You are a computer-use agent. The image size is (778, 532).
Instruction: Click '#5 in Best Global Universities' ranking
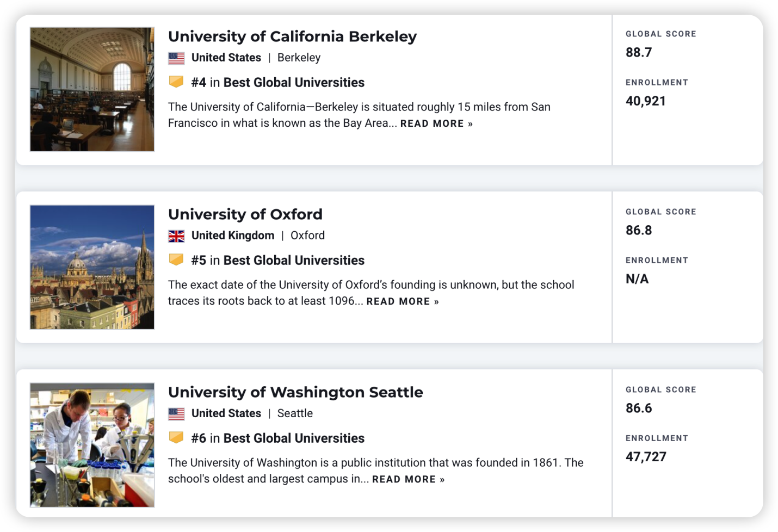(278, 260)
